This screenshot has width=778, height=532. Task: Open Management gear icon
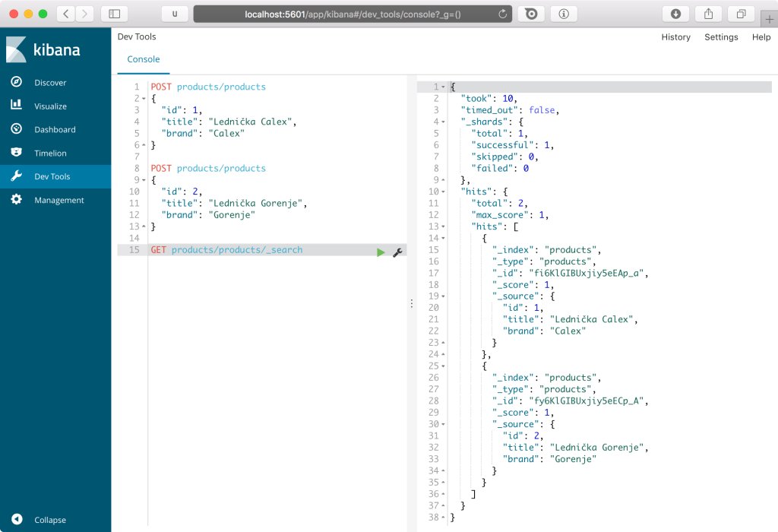(x=17, y=199)
